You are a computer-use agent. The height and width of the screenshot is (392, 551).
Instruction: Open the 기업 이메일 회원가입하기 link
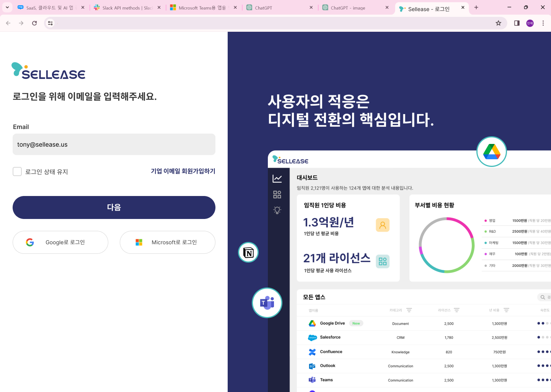(x=183, y=171)
